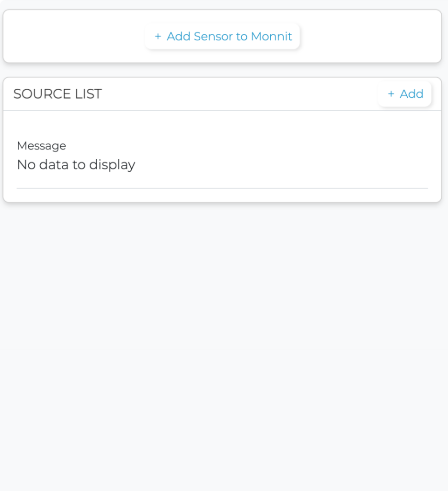
Task: Click the word Monnit in the button
Action: 271,36
